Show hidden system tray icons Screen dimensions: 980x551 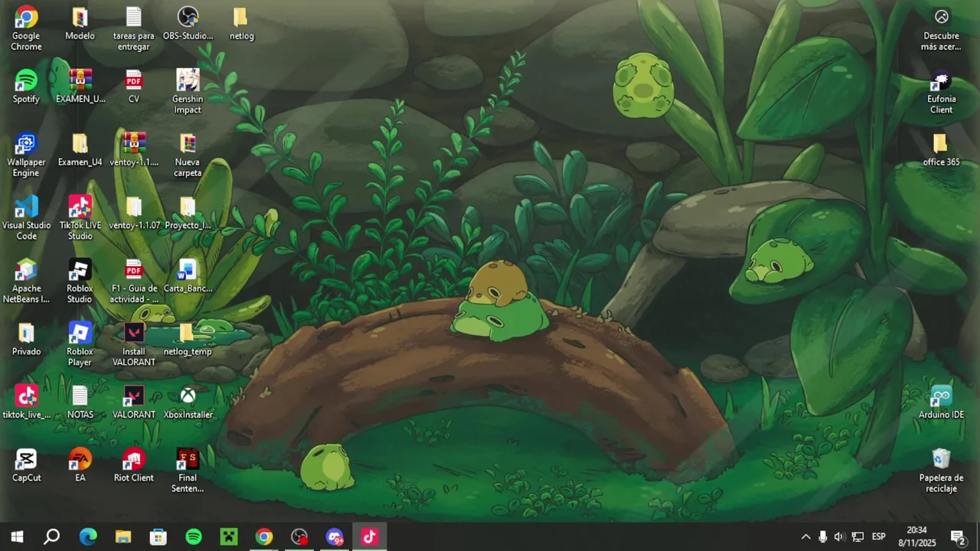pos(805,537)
